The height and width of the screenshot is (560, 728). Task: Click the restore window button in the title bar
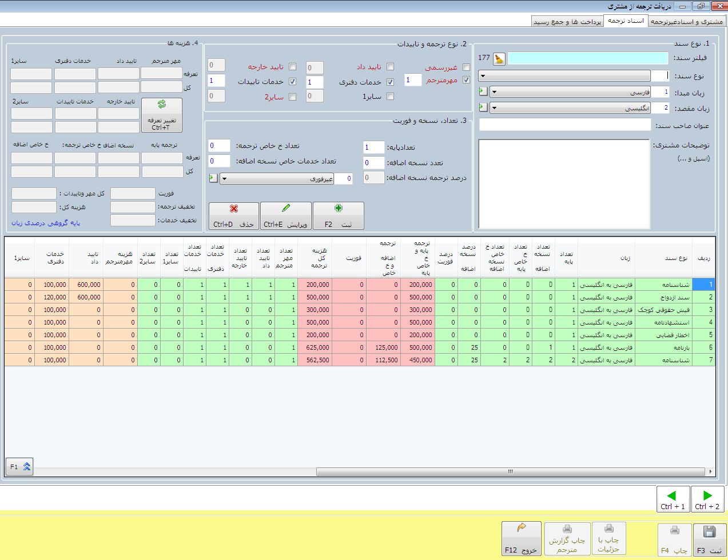coord(701,6)
